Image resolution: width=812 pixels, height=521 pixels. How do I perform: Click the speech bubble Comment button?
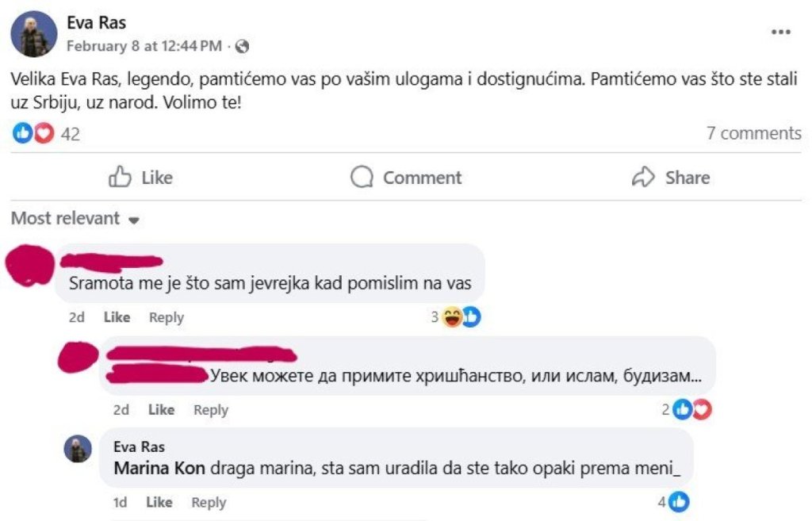406,178
